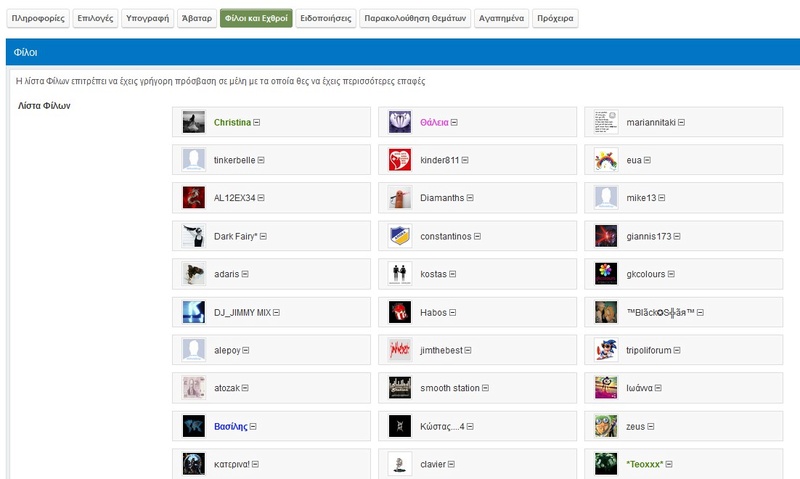Click the minus icon next to atozak

tap(245, 388)
